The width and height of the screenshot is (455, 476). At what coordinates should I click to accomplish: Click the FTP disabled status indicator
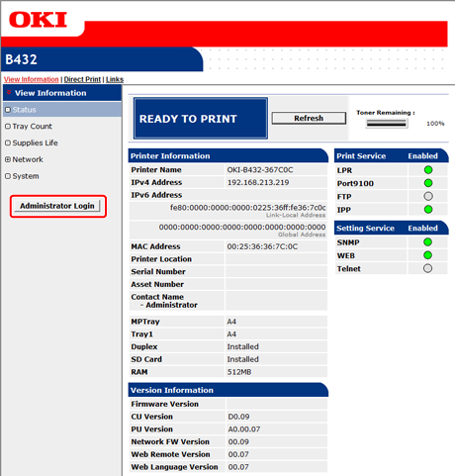428,196
